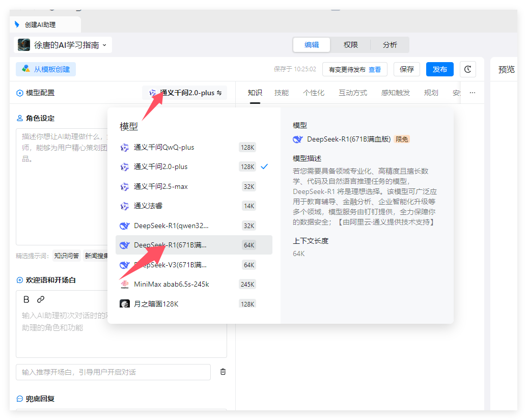The image size is (527, 420).
Task: Open the 技能 tab
Action: coord(281,93)
